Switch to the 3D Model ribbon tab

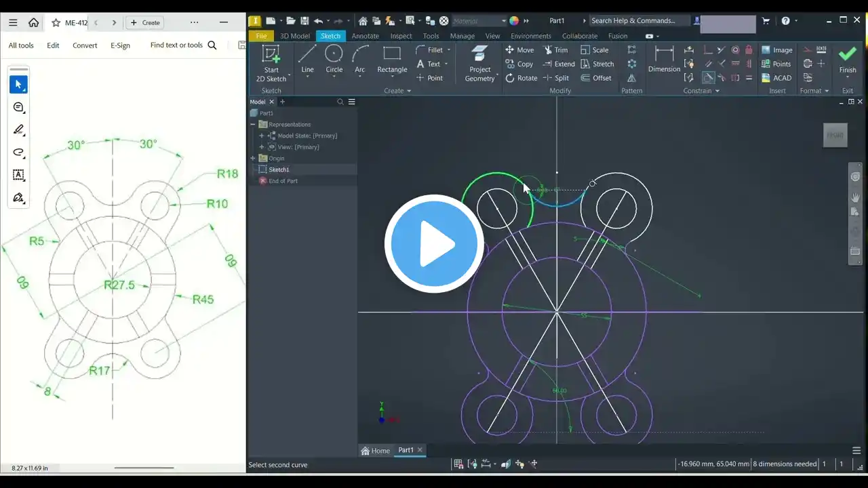(295, 36)
